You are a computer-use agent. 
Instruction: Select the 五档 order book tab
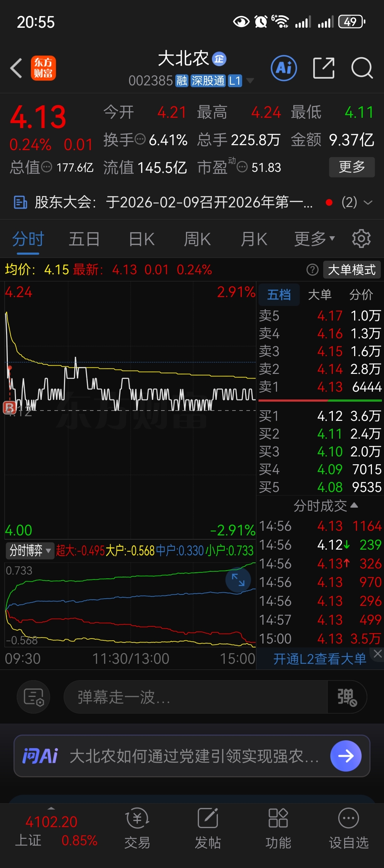click(279, 295)
